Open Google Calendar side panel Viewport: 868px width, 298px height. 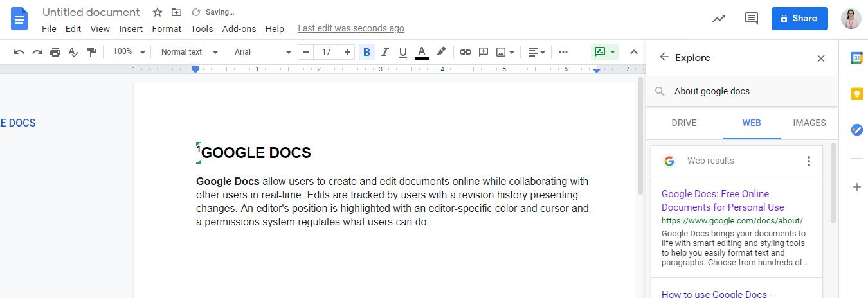click(856, 58)
